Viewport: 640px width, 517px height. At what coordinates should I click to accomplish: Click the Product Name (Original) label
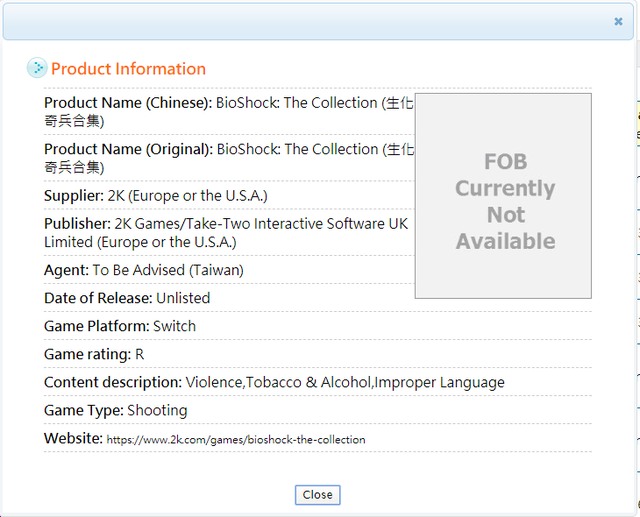click(x=127, y=149)
